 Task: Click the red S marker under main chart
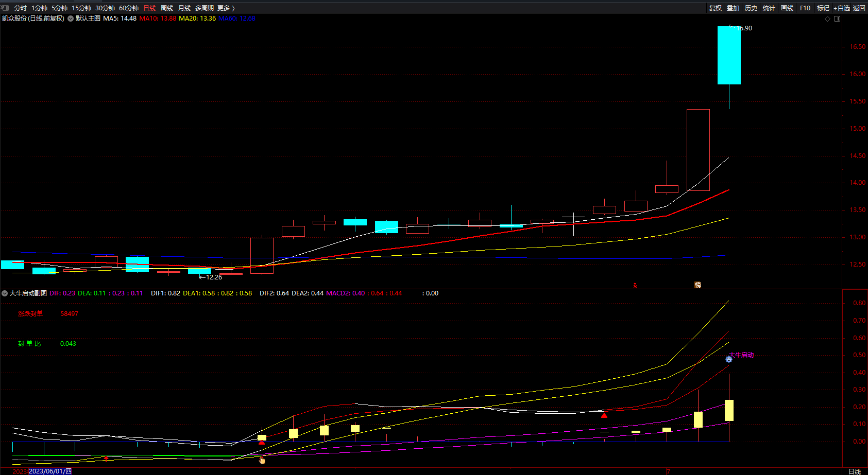[x=635, y=286]
